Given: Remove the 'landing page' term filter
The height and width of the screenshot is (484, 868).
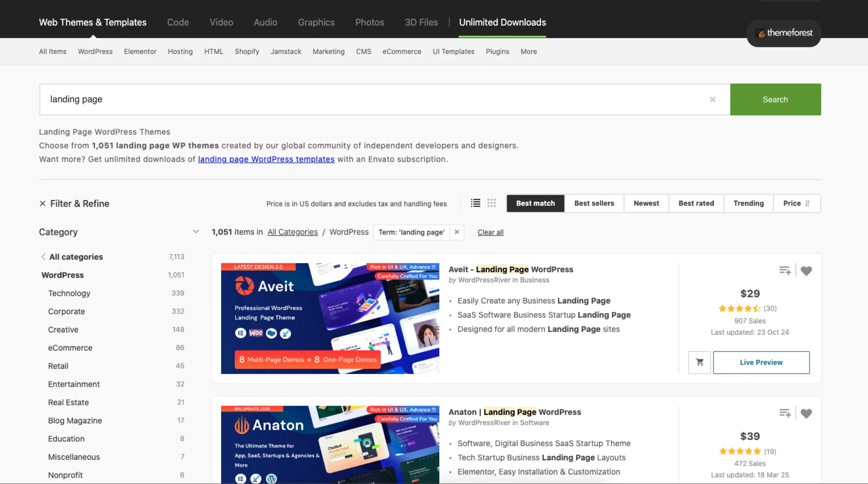Looking at the screenshot, I should (x=457, y=232).
